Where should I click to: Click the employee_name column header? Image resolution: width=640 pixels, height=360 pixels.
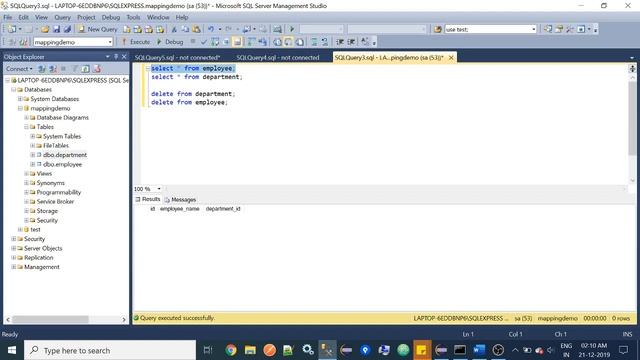click(x=180, y=209)
